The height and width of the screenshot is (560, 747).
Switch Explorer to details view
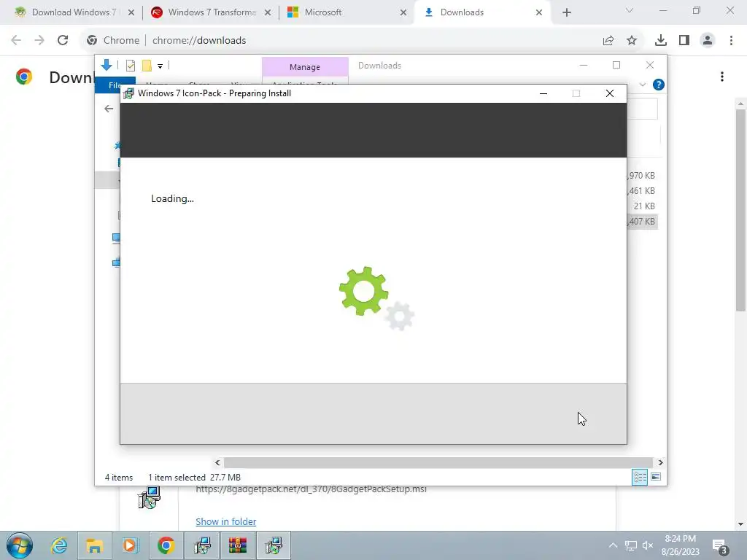pyautogui.click(x=640, y=477)
